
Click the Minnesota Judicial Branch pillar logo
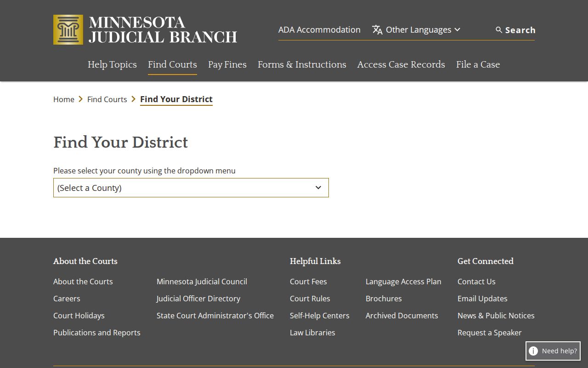pos(68,29)
